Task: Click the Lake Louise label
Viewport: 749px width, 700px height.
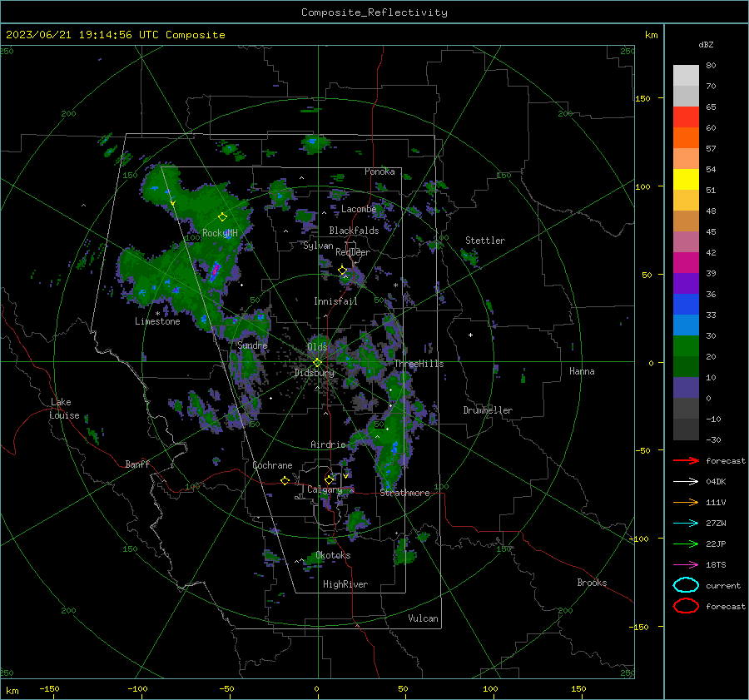Action: tap(64, 409)
